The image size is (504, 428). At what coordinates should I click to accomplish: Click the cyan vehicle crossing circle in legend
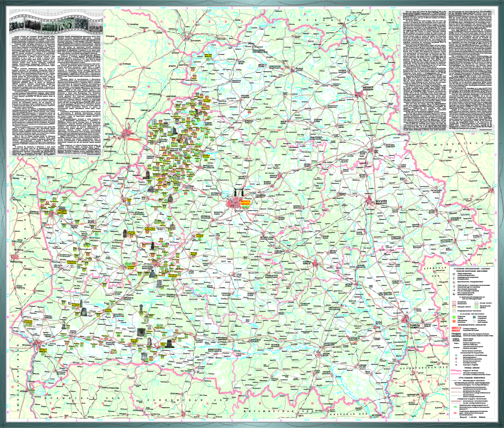coord(456,356)
